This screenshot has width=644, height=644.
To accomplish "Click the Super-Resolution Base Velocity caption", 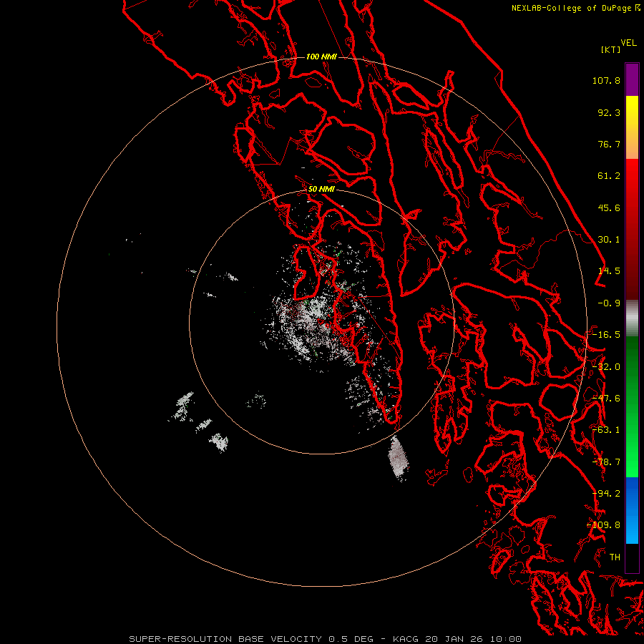I will pos(326,639).
